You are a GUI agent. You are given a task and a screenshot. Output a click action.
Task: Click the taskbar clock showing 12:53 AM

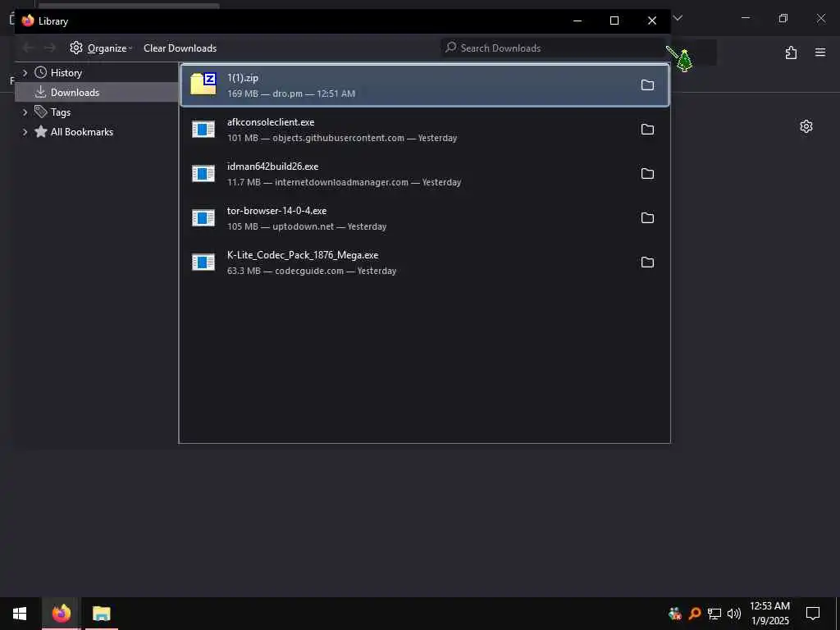click(769, 614)
